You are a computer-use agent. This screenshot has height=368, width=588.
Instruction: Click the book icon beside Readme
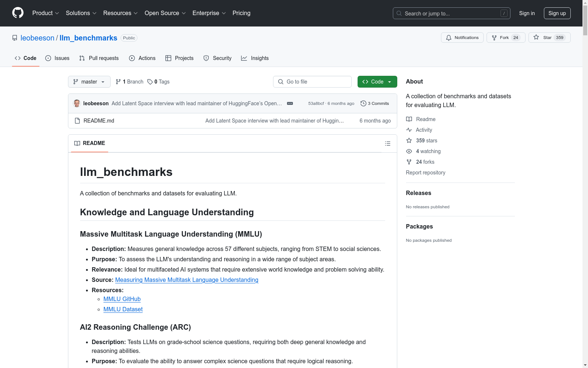coord(409,119)
